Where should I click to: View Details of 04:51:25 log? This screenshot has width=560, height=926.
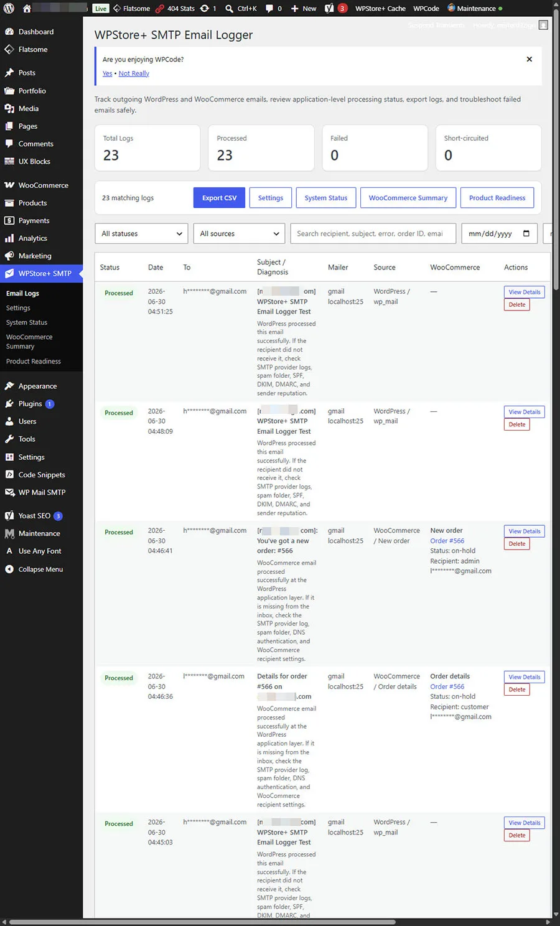525,292
